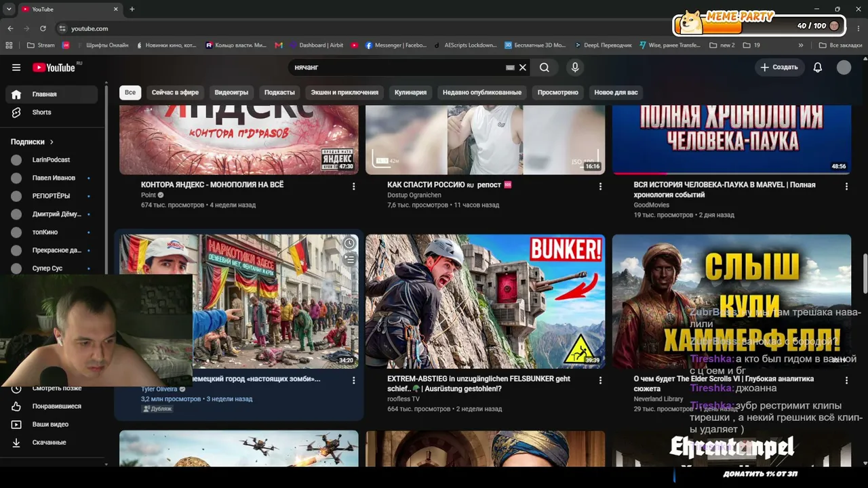Show the hidden bookmarks overflow chevron
The height and width of the screenshot is (488, 868).
click(x=801, y=45)
